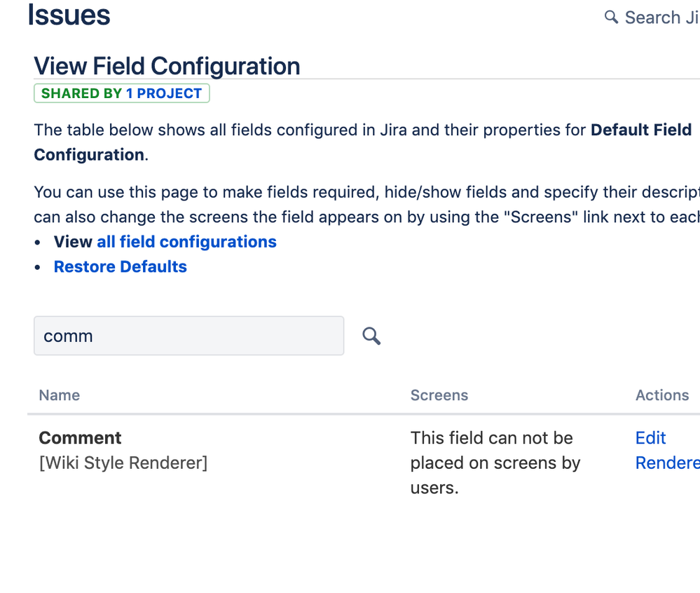Click the Name column header

tap(59, 395)
